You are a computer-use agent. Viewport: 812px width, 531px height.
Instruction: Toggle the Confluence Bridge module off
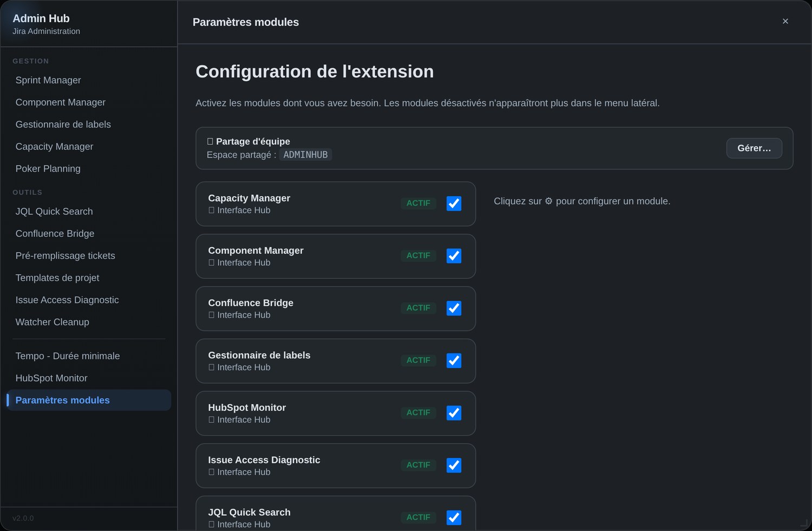[x=454, y=309]
